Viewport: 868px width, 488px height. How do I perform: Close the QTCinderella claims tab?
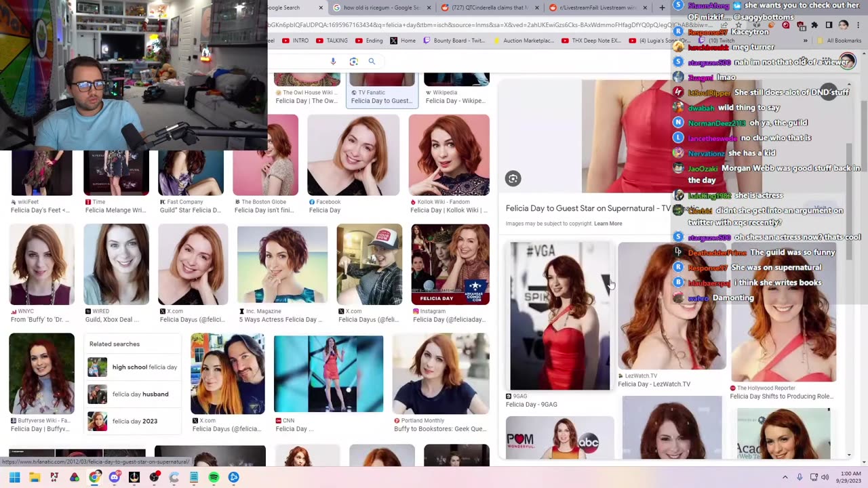pos(537,8)
